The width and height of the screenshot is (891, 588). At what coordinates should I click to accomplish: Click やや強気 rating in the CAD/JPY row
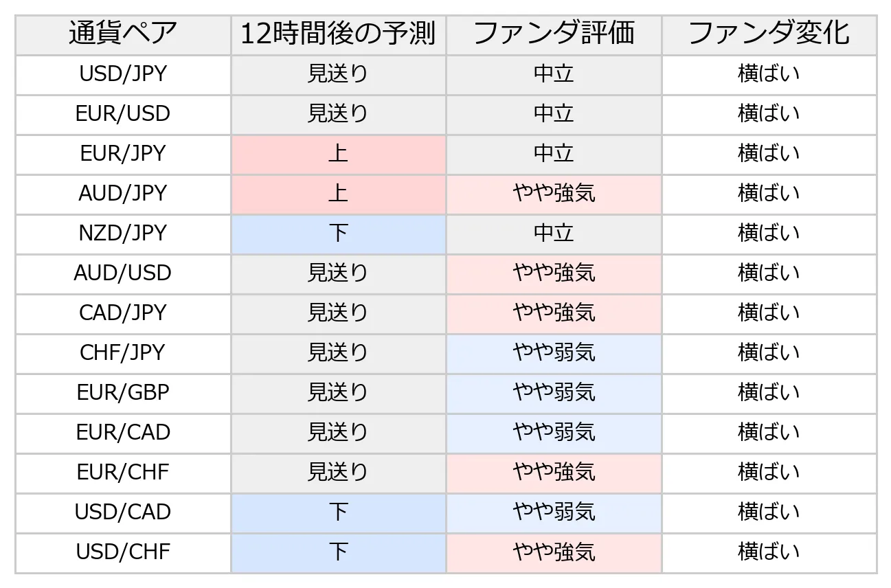coord(554,314)
